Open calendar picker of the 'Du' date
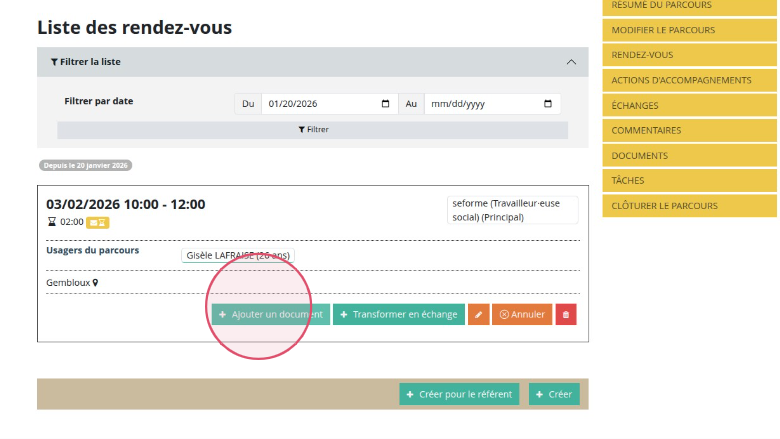 point(386,104)
